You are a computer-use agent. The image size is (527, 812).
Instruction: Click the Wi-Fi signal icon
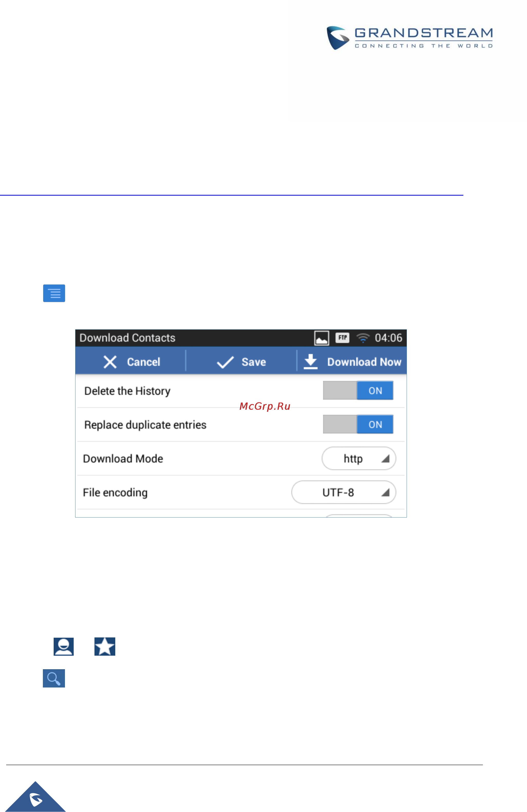click(x=363, y=338)
